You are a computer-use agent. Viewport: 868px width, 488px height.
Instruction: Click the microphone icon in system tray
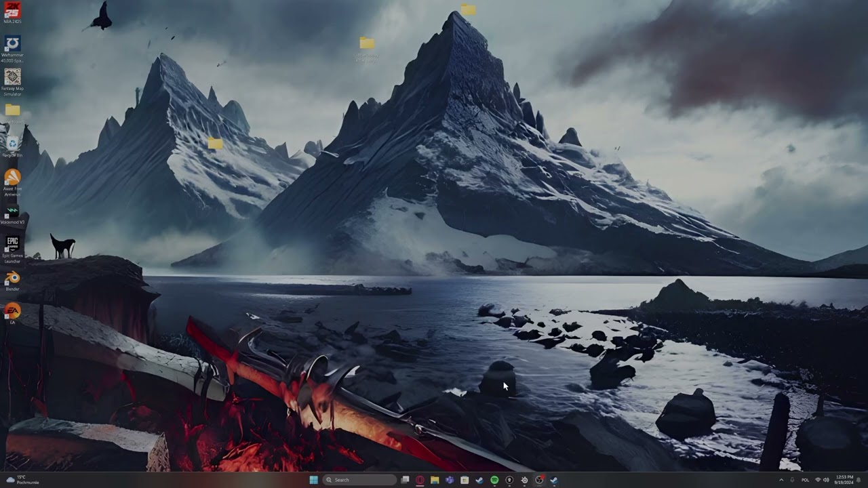pyautogui.click(x=792, y=480)
